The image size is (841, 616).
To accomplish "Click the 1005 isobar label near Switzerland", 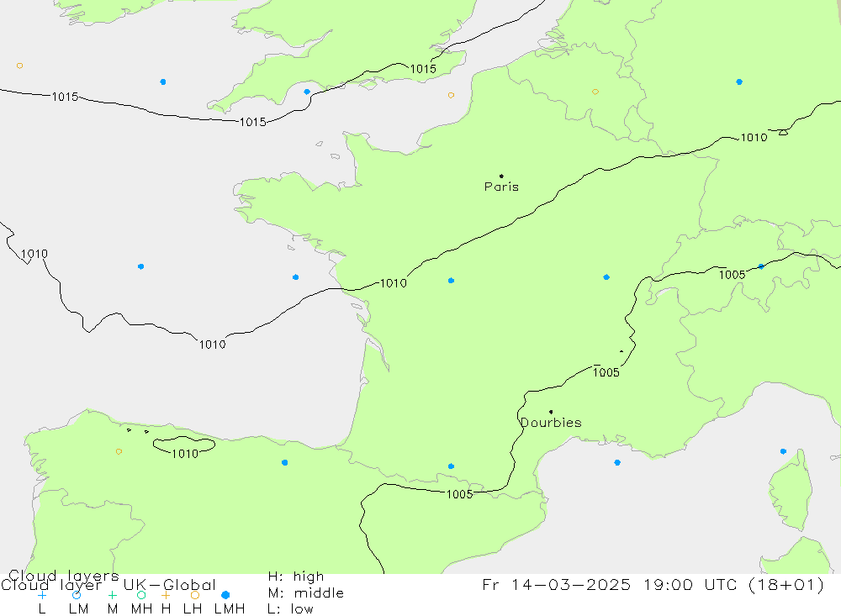I will (x=733, y=275).
